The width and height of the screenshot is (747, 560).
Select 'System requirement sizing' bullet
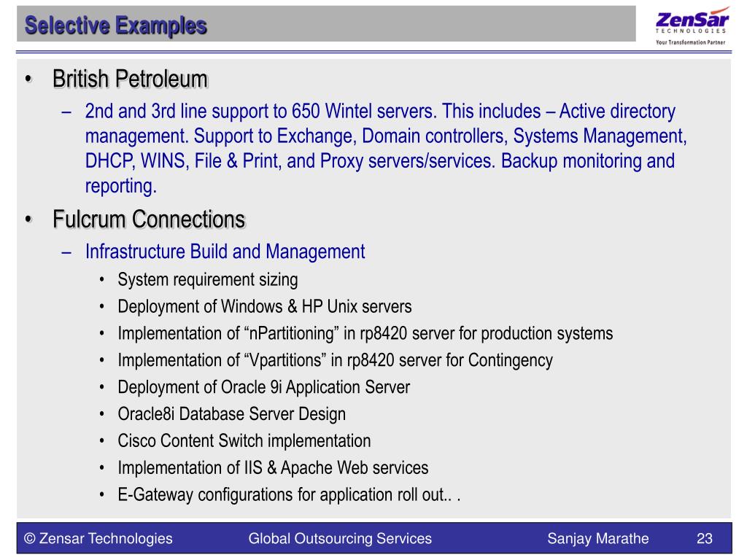click(208, 279)
